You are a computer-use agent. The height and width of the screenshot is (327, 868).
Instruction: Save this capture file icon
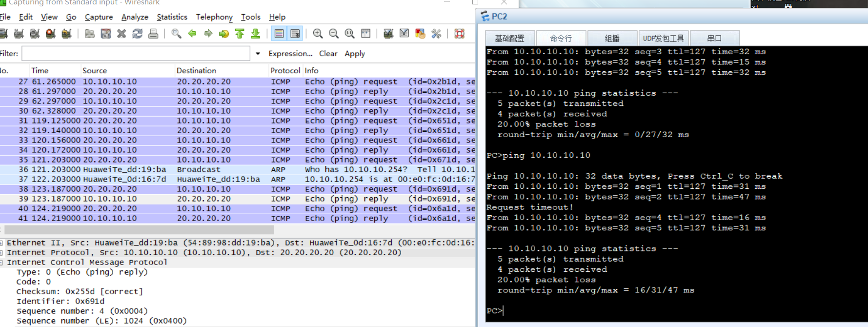tap(105, 34)
